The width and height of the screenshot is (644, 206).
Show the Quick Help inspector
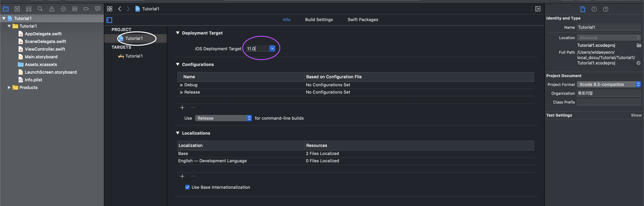(606, 9)
